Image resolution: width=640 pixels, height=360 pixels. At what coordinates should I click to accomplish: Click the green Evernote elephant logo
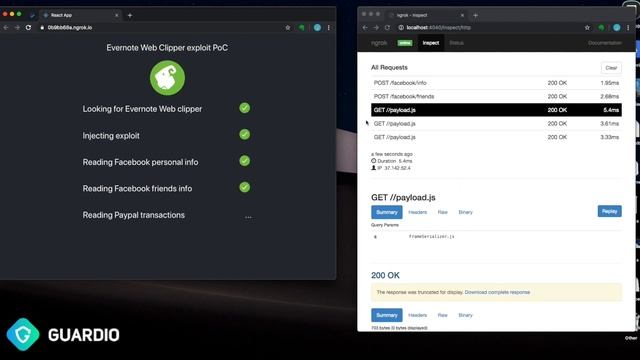(167, 78)
